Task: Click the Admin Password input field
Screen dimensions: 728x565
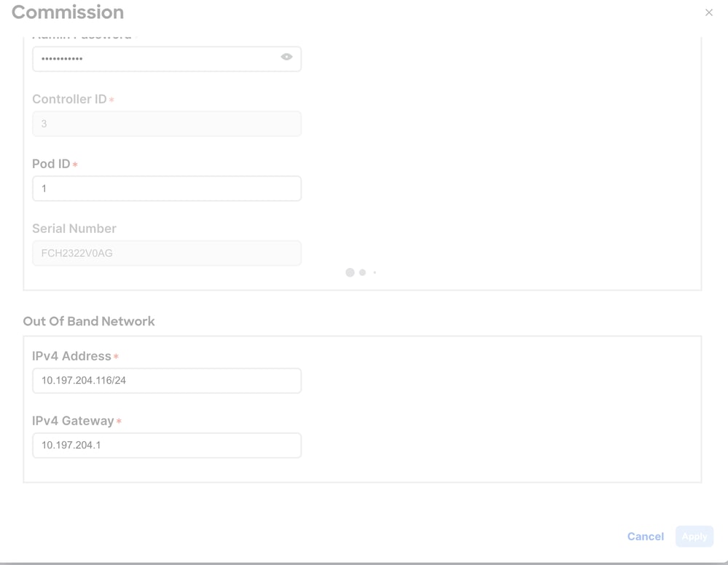Action: tap(153, 59)
